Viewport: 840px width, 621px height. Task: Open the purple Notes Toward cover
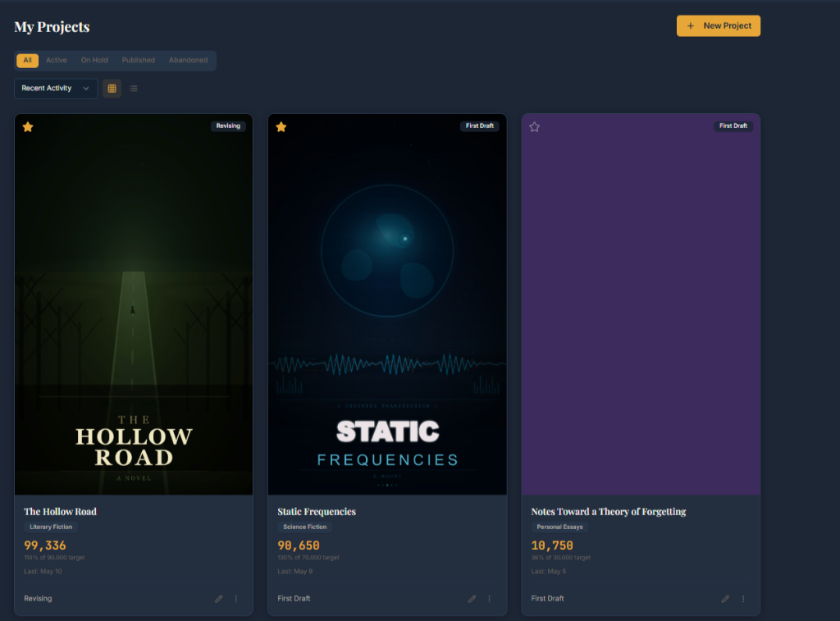[641, 304]
